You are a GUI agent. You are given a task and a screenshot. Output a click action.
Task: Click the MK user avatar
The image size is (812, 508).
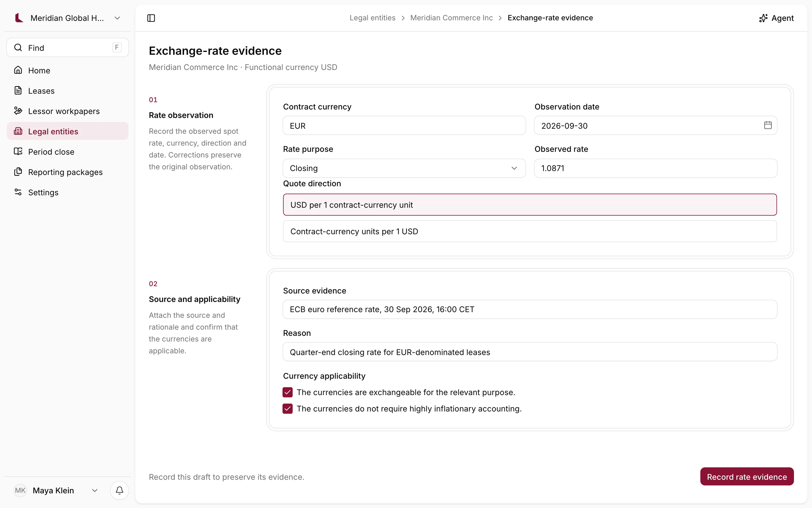[20, 490]
